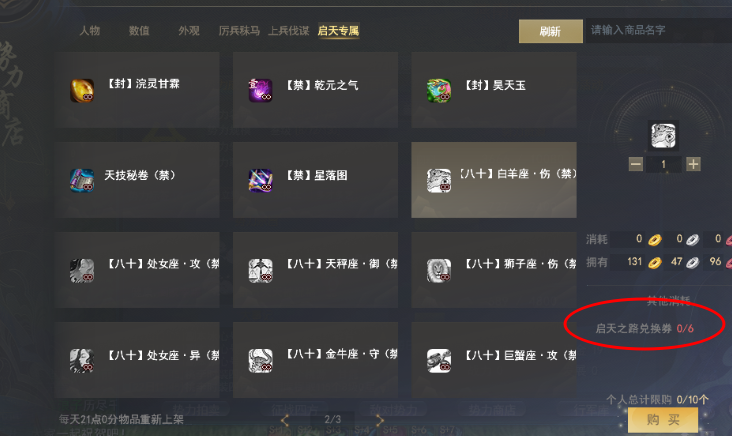Go to next shop page arrow

(x=380, y=420)
